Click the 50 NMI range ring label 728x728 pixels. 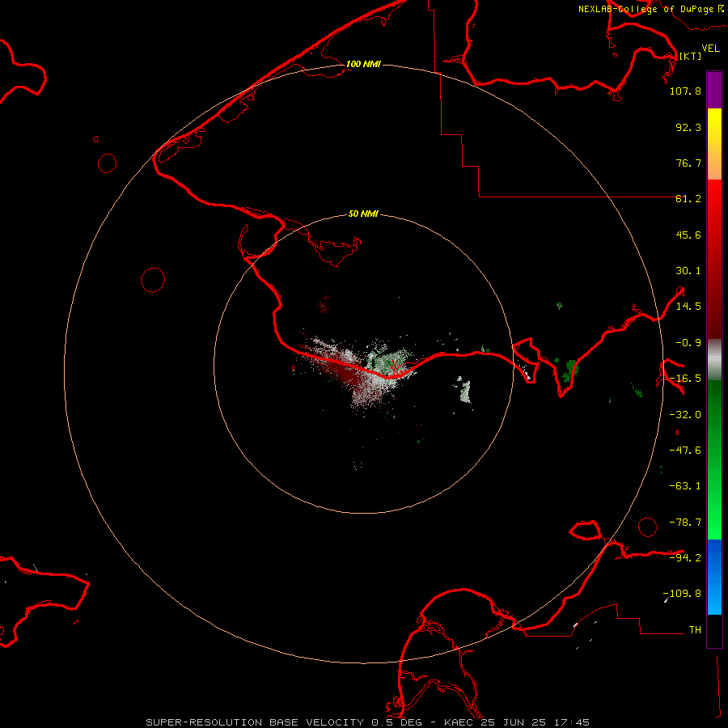(x=363, y=214)
